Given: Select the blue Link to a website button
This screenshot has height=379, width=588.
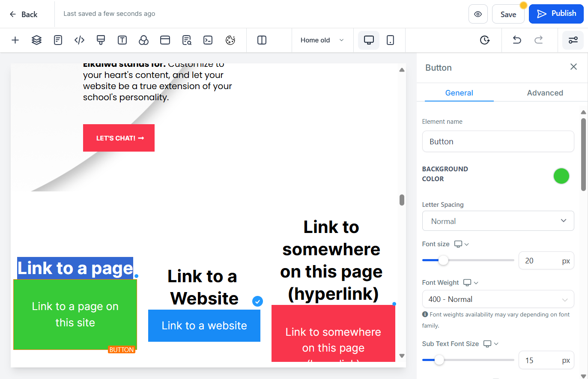Looking at the screenshot, I should [x=204, y=325].
